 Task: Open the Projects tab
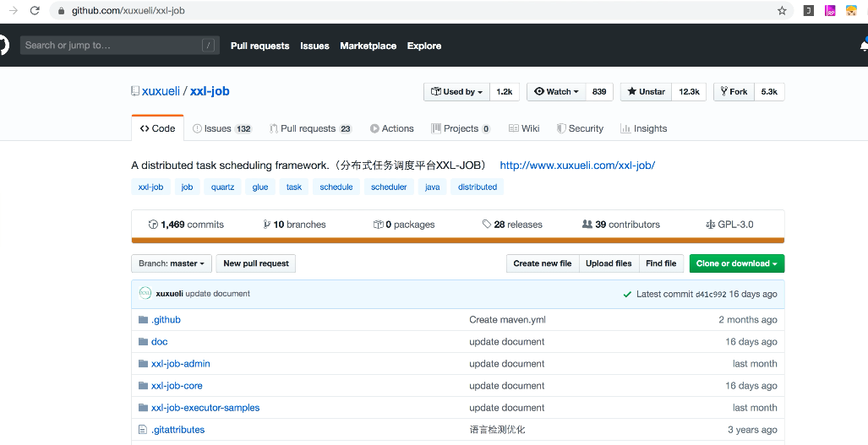point(461,128)
